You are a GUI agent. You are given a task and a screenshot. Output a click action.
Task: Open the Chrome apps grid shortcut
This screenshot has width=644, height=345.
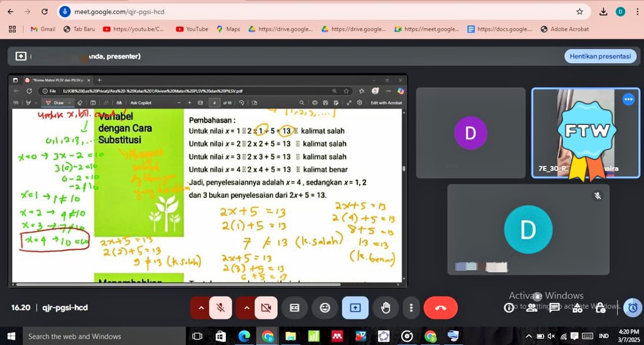pyautogui.click(x=13, y=29)
